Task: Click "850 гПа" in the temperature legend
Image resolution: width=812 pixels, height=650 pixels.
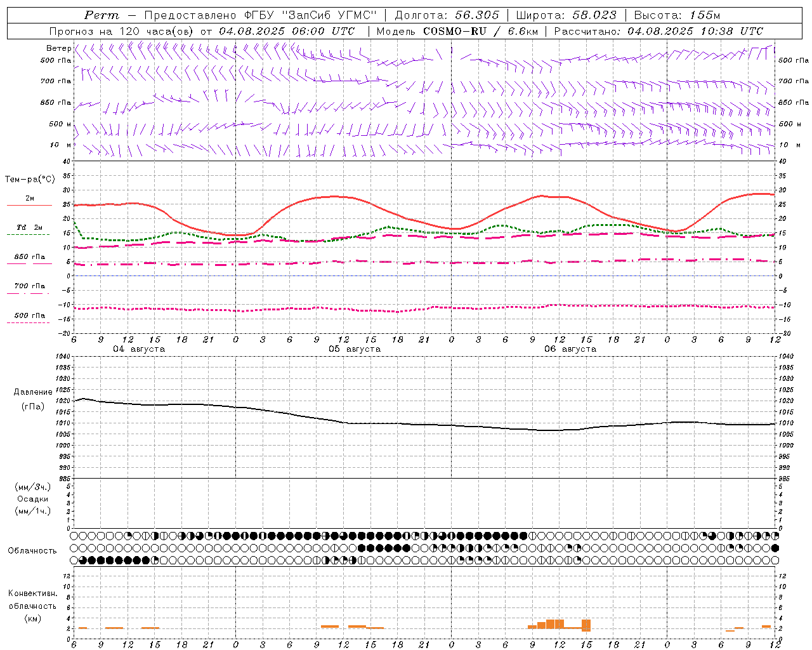Action: click(x=30, y=257)
